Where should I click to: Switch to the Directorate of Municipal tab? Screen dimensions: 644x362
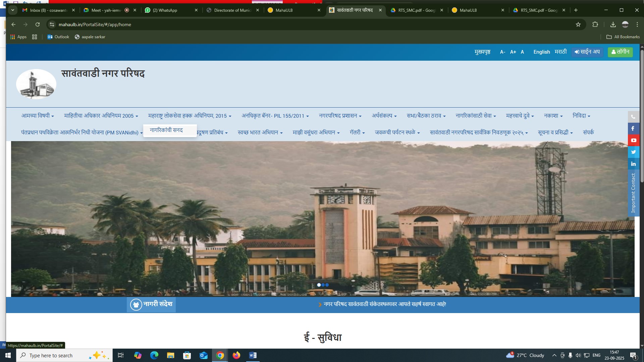(232, 10)
